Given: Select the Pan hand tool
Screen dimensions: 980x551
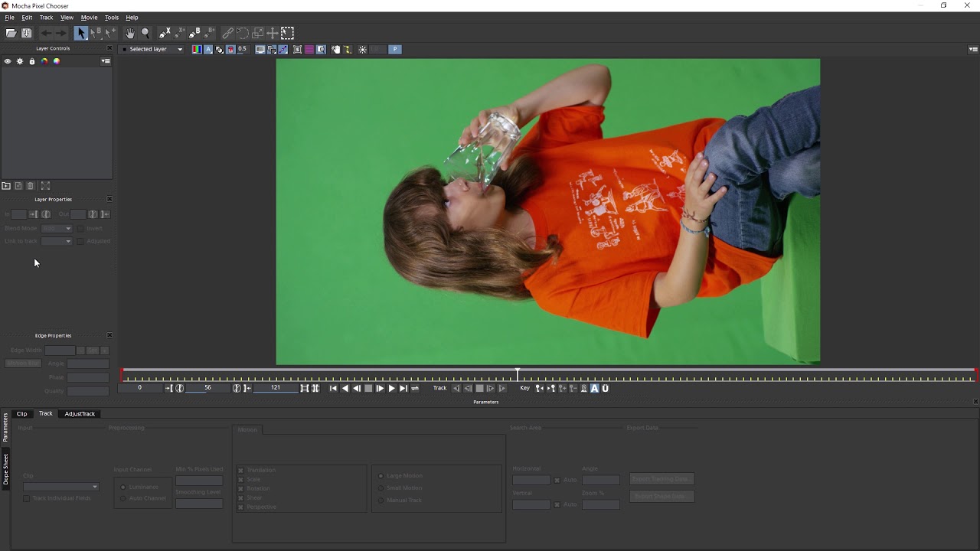Looking at the screenshot, I should point(130,33).
